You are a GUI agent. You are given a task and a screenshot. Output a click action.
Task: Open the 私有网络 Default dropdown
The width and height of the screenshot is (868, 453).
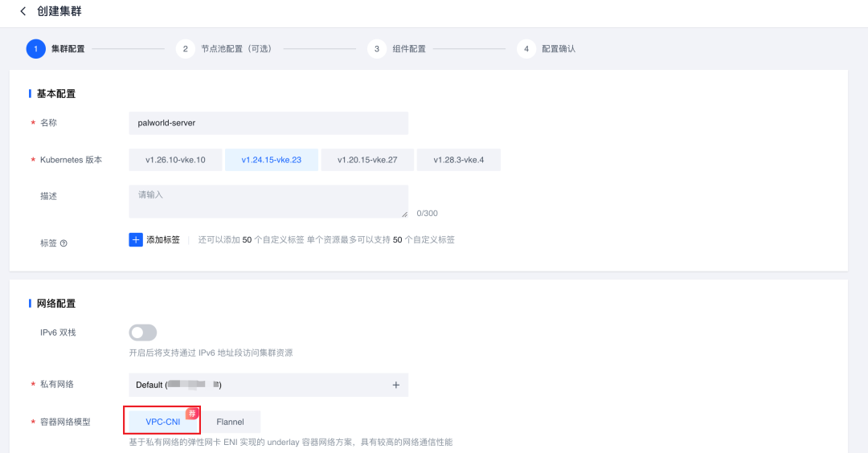268,385
